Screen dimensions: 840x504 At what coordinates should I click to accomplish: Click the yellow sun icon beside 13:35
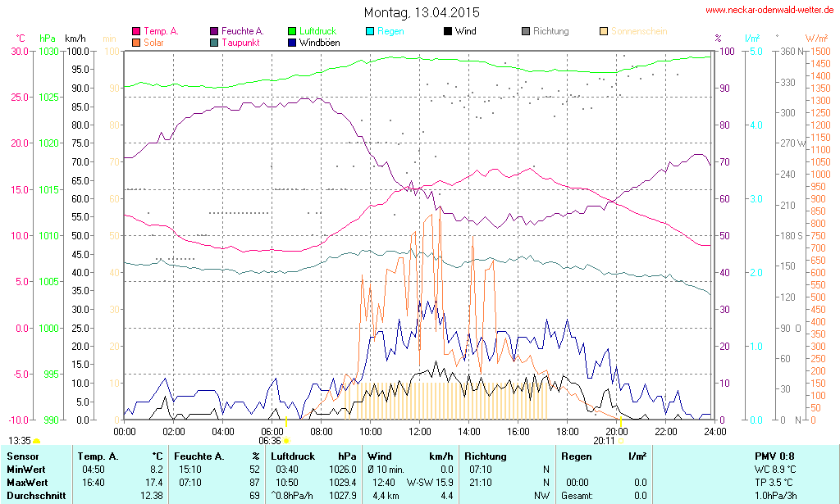pyautogui.click(x=37, y=440)
